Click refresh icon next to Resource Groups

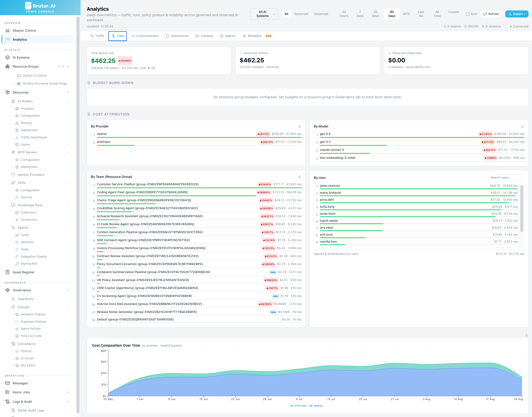pyautogui.click(x=59, y=66)
